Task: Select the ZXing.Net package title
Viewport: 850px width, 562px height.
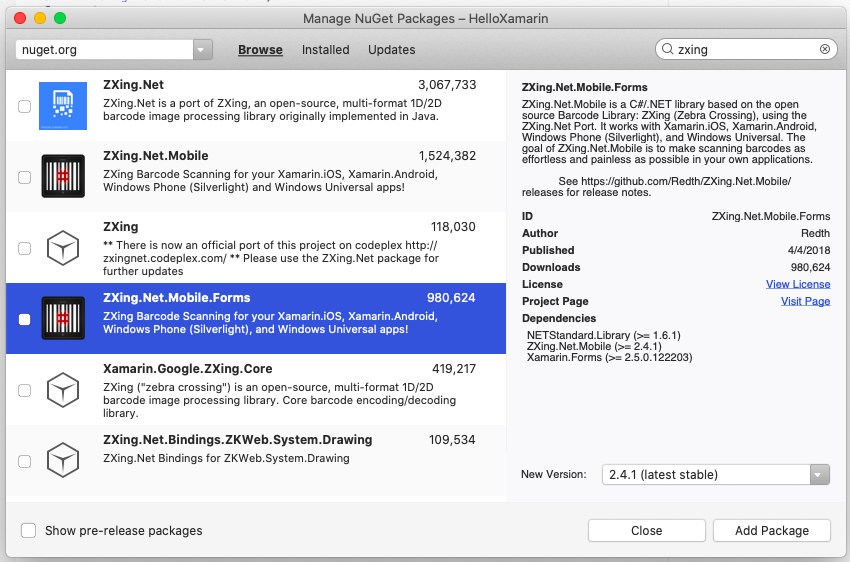Action: [133, 85]
